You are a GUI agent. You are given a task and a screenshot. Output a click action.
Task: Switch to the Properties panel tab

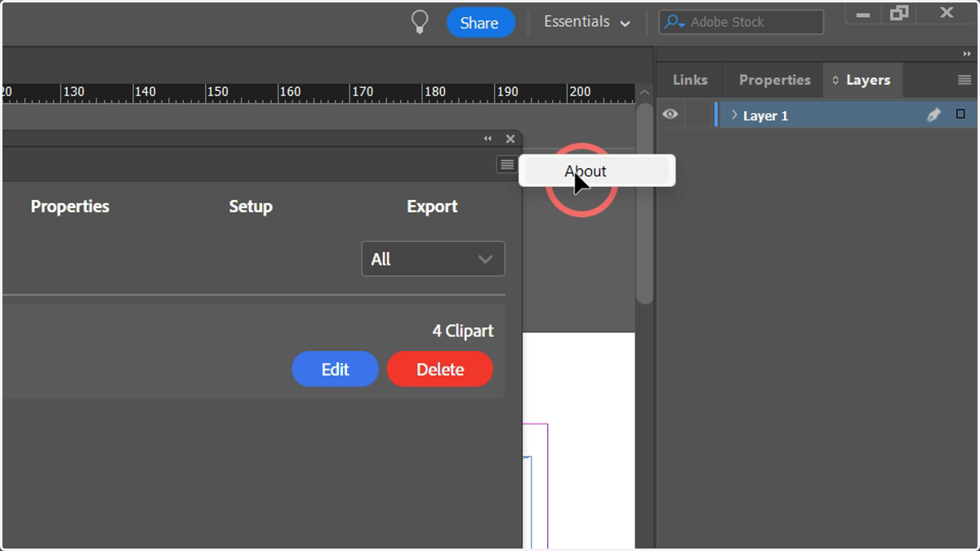coord(774,80)
